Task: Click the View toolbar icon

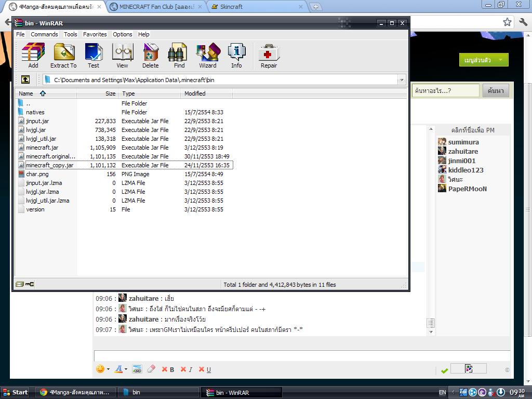Action: (x=122, y=56)
